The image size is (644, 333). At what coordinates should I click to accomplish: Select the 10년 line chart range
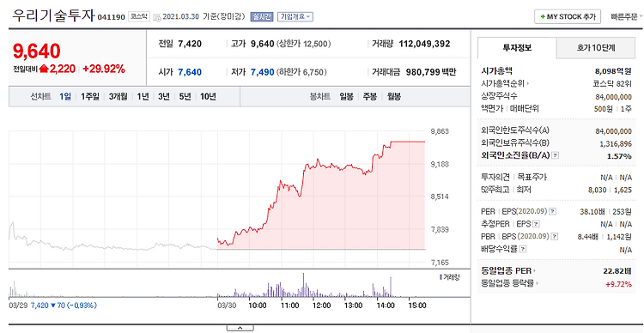pos(209,97)
